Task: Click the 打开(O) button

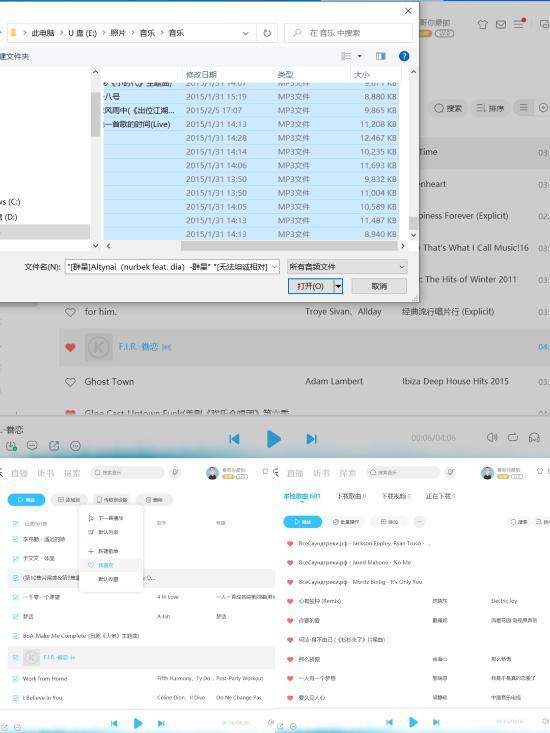Action: tap(311, 286)
